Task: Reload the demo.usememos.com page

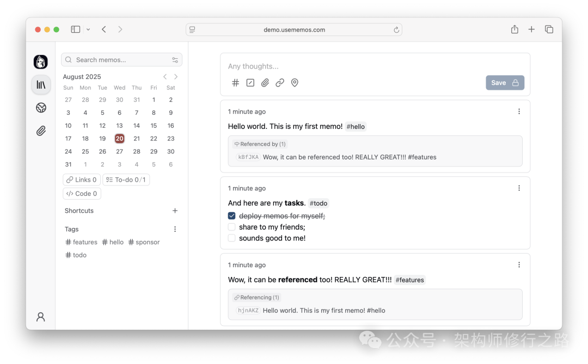Action: pyautogui.click(x=396, y=29)
